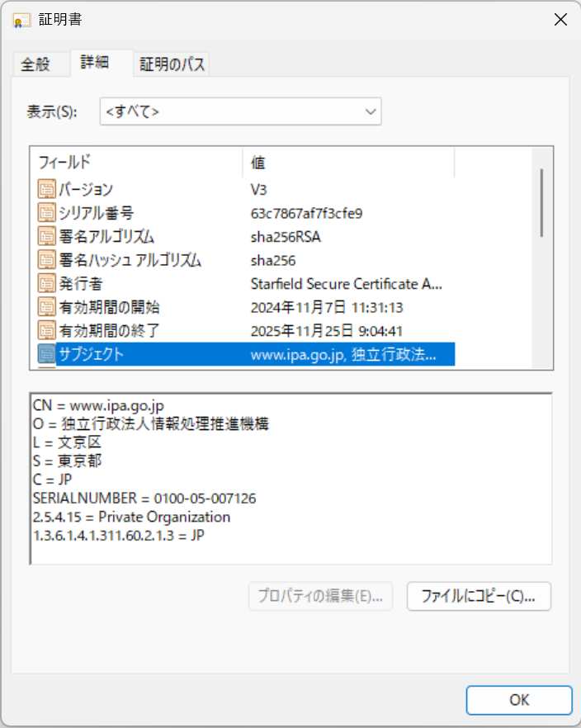This screenshot has height=728, width=581.
Task: Click the SERIALNUMBER = 0100-05-007126 line
Action: pyautogui.click(x=144, y=499)
